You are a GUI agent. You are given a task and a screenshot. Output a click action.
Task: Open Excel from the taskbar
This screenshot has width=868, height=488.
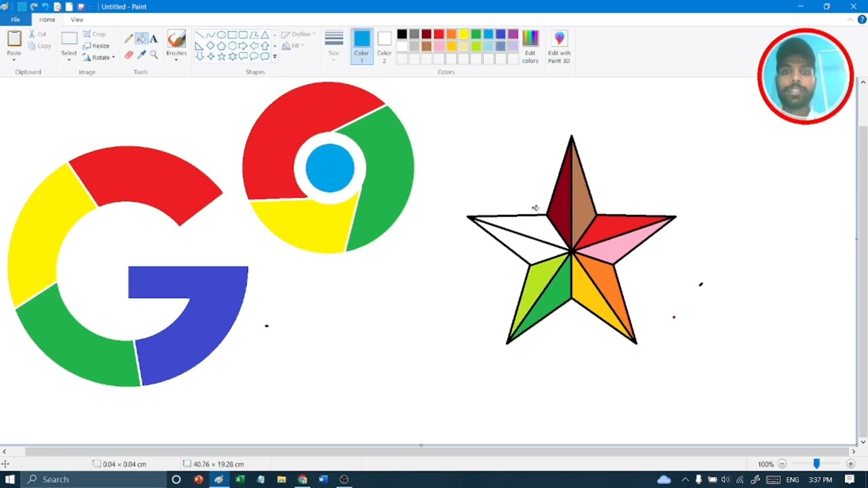239,479
